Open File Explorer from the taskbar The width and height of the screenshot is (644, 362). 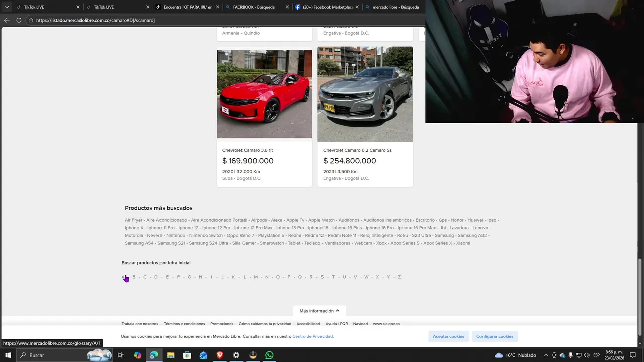click(x=171, y=355)
